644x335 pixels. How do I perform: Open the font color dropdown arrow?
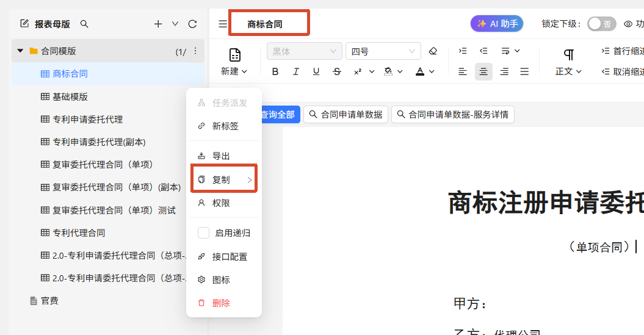[x=432, y=71]
